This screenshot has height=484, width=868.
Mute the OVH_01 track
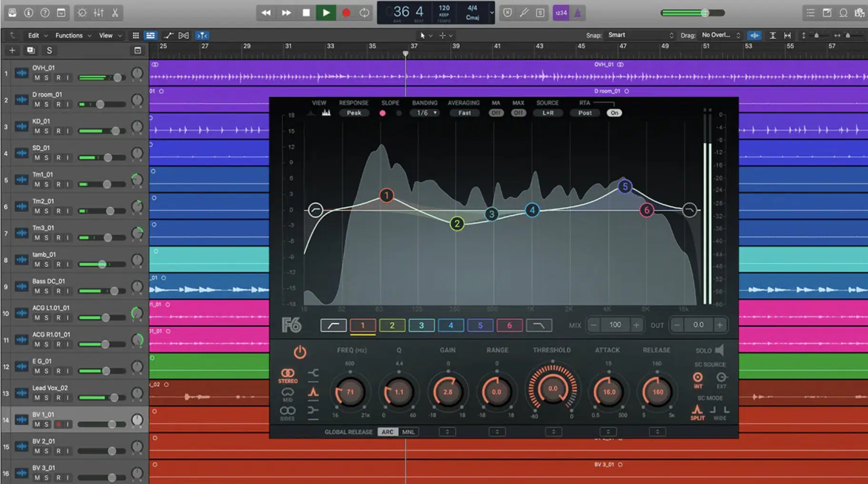click(x=37, y=78)
